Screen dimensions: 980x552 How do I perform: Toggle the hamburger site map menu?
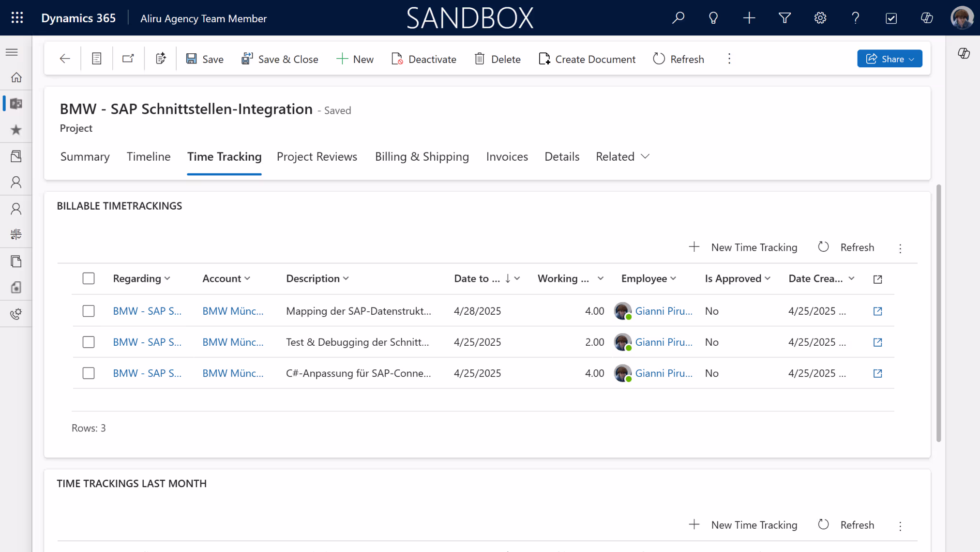point(12,52)
